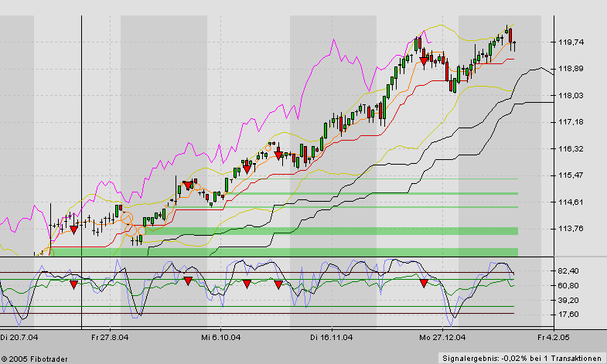Select the oscillator scale value 82,40

click(568, 271)
